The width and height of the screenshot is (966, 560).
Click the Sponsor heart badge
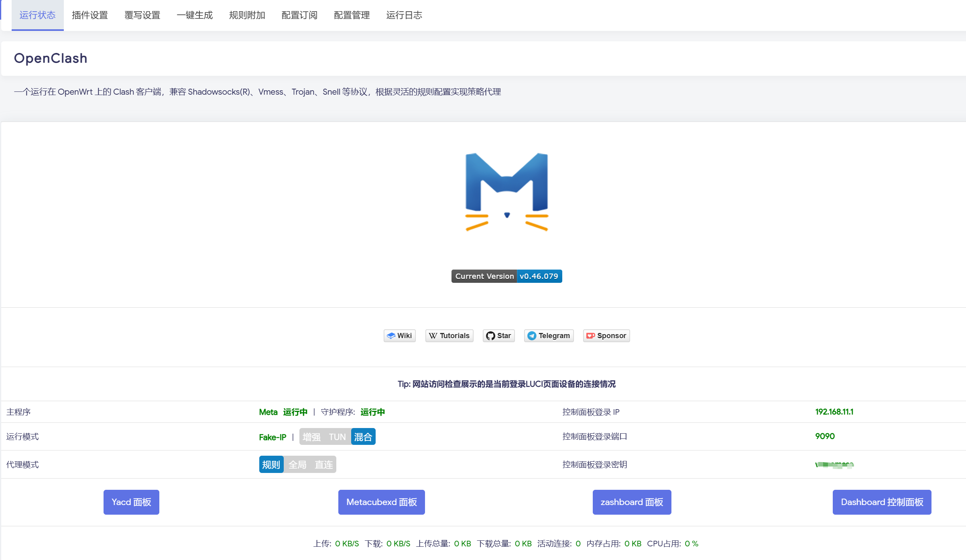click(606, 336)
